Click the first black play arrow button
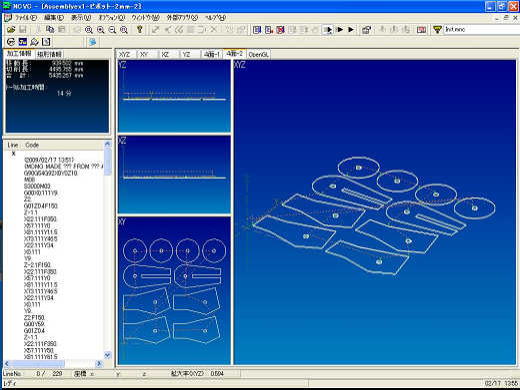Viewport: 520px width, 390px height. (340, 30)
